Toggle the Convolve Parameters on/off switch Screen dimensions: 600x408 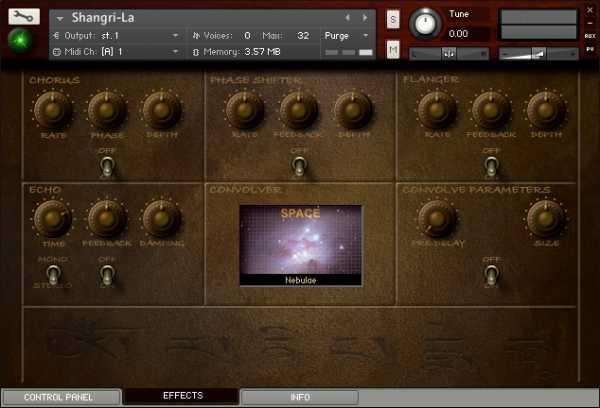tap(491, 275)
